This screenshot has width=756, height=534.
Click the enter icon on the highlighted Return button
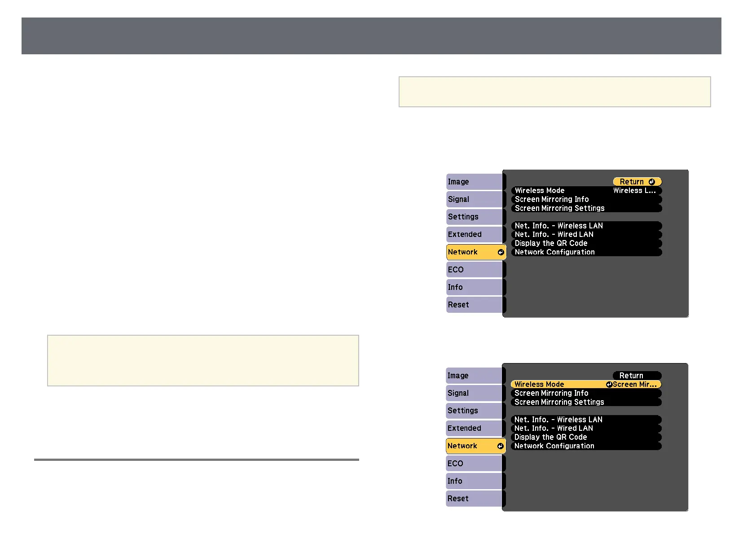pos(651,182)
